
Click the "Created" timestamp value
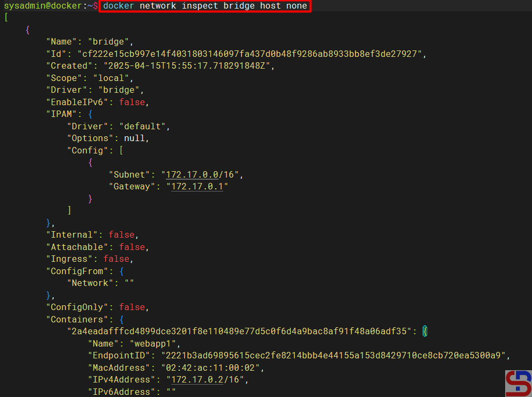[184, 65]
